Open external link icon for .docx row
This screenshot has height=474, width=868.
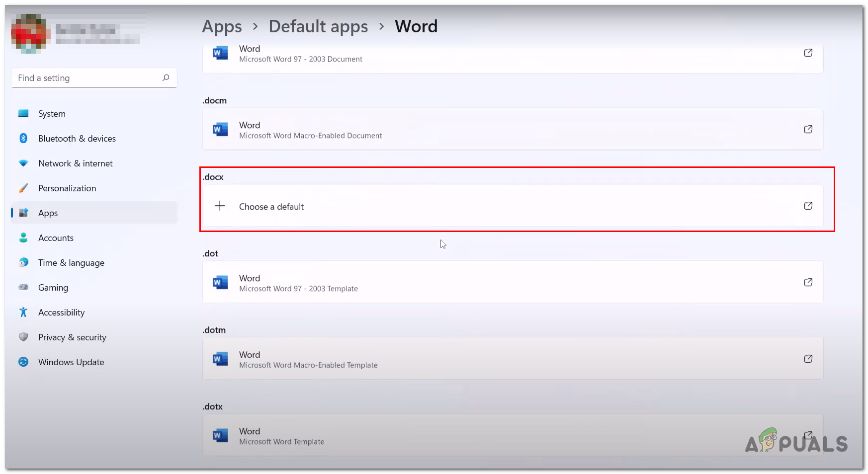(808, 206)
